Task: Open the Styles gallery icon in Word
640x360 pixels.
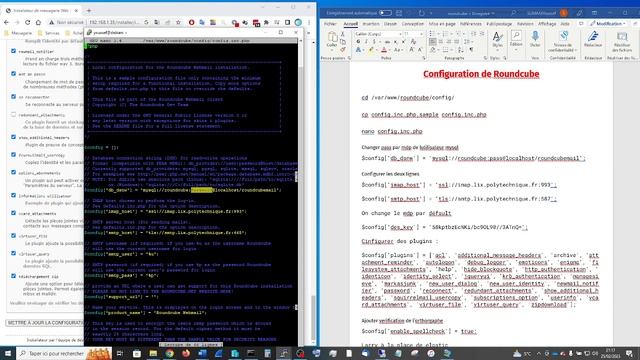Action: pyautogui.click(x=497, y=38)
